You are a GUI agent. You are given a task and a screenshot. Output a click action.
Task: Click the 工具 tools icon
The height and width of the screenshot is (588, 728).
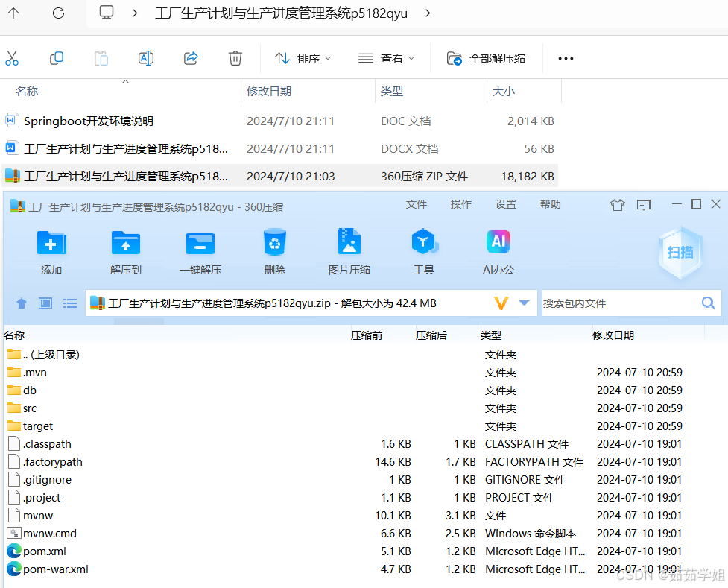[424, 241]
